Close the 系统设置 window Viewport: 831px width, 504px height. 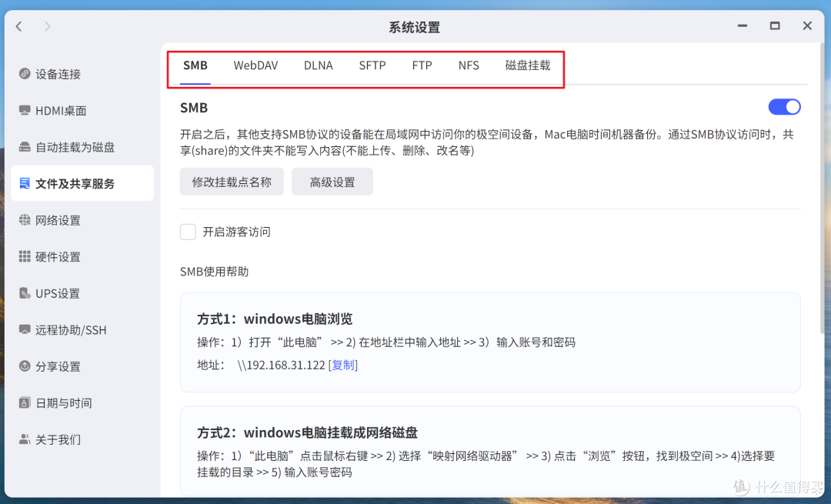[807, 25]
